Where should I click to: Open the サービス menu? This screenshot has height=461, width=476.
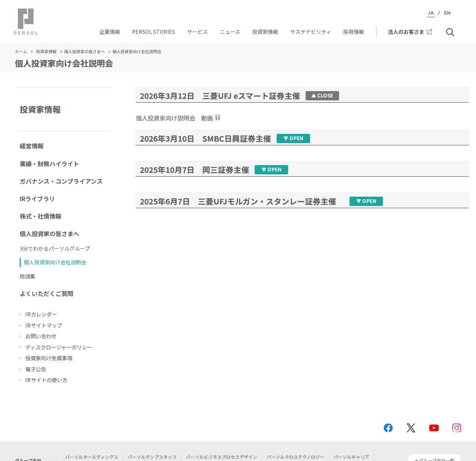197,32
